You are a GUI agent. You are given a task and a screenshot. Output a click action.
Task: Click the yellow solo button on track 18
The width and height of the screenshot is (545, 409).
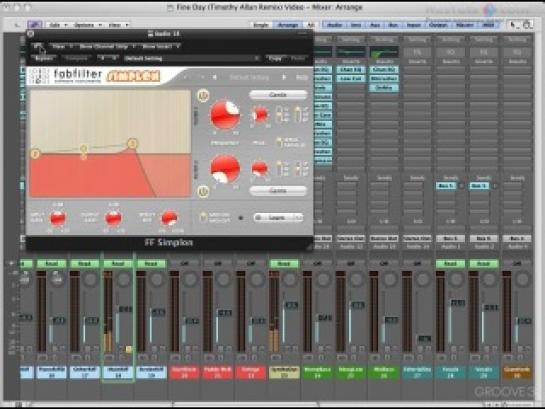tap(129, 349)
